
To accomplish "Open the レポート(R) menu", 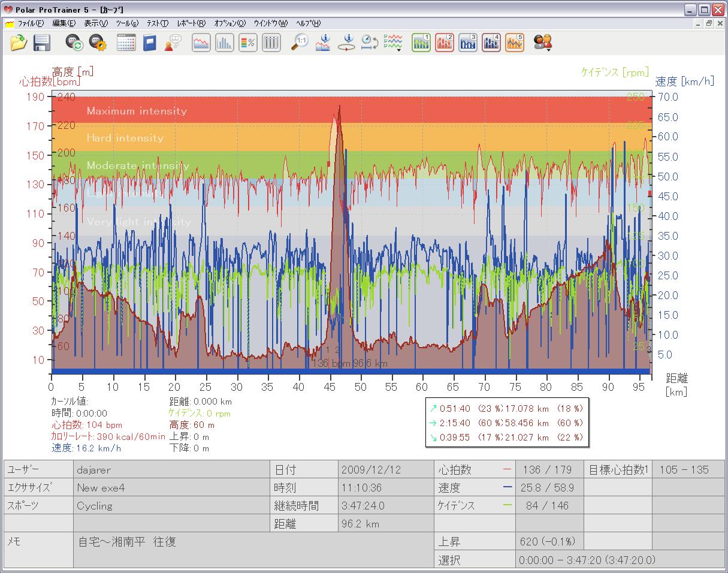I will (x=191, y=24).
